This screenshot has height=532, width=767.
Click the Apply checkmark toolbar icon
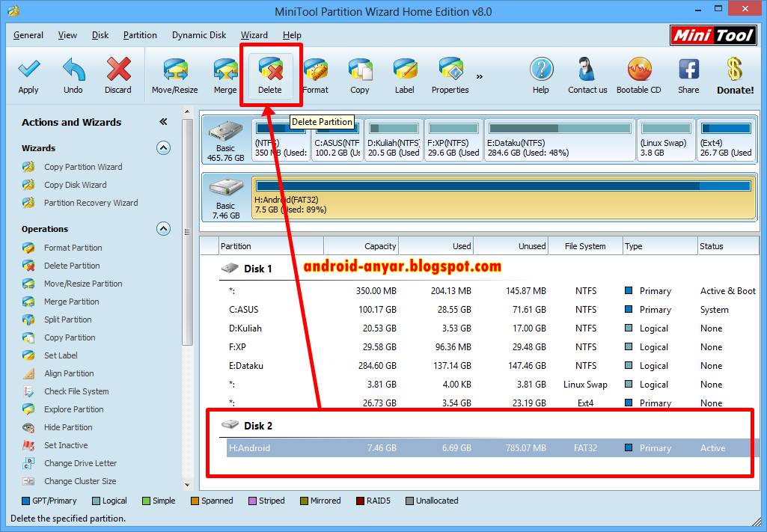click(28, 69)
